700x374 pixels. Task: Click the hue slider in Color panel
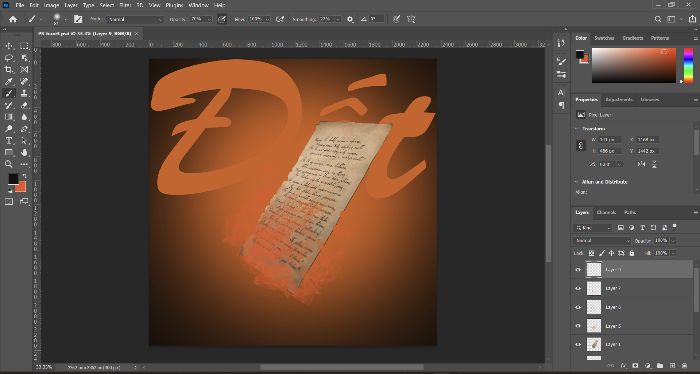click(x=688, y=66)
